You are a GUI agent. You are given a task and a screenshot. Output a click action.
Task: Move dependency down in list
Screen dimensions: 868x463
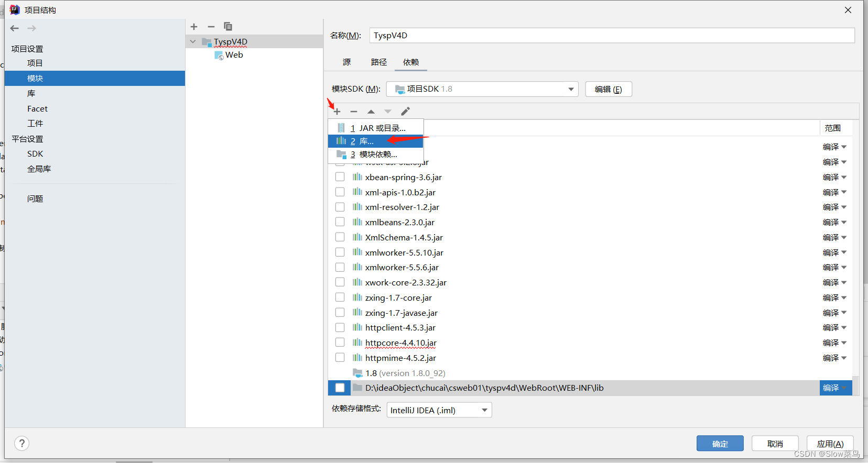388,112
